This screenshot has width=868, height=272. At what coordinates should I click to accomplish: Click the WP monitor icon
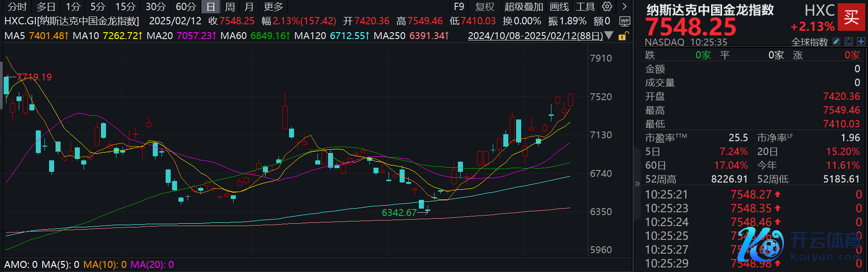click(624, 21)
